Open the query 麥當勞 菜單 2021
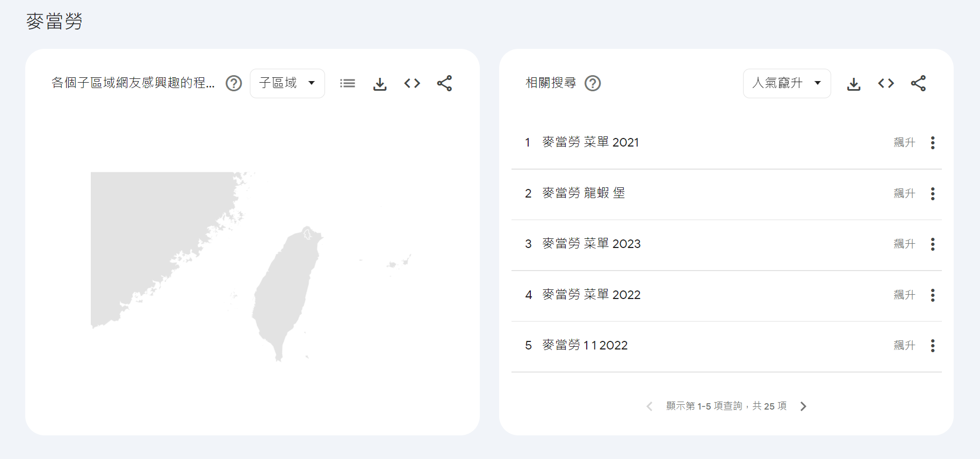Image resolution: width=980 pixels, height=459 pixels. [590, 142]
